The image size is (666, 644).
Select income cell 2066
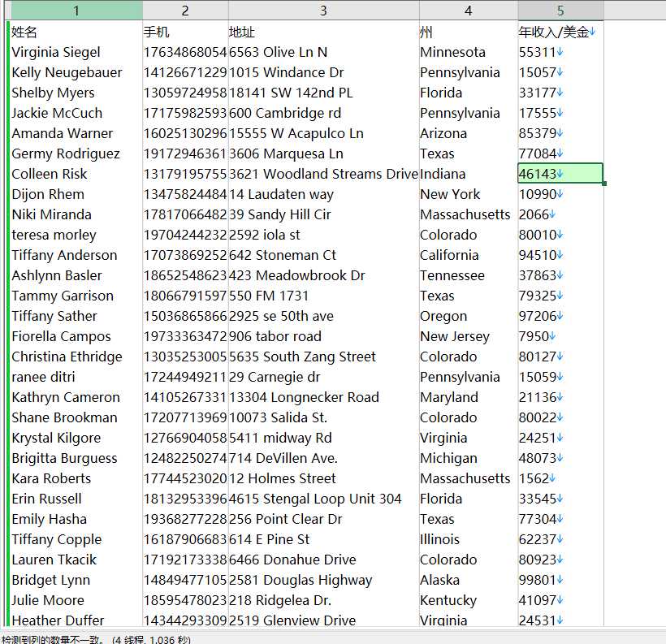[x=560, y=214]
